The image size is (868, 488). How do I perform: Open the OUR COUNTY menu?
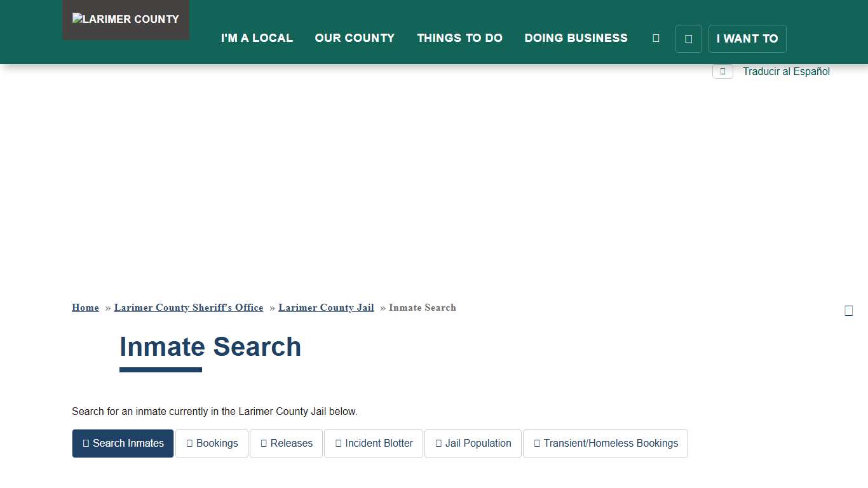click(355, 38)
